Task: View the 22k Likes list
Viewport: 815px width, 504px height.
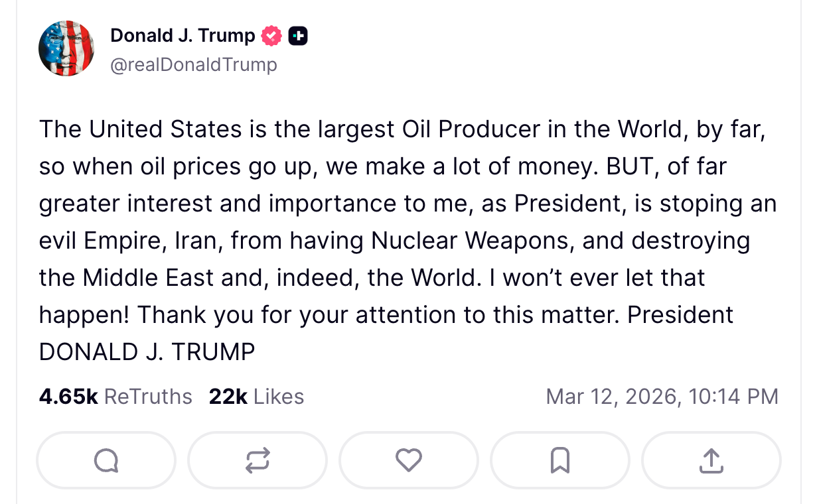Action: 256,397
